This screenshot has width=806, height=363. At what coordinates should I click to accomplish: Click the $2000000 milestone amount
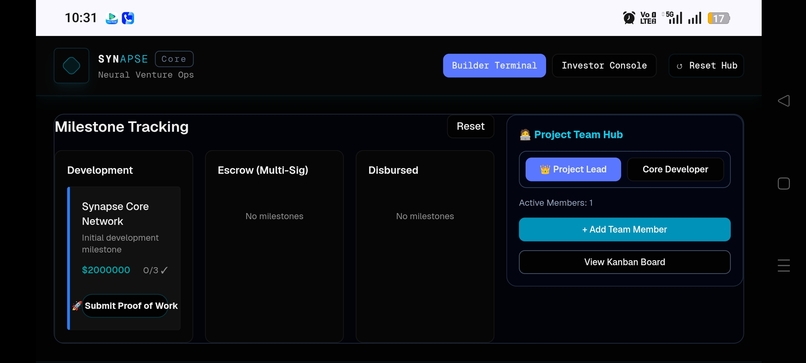pos(106,270)
